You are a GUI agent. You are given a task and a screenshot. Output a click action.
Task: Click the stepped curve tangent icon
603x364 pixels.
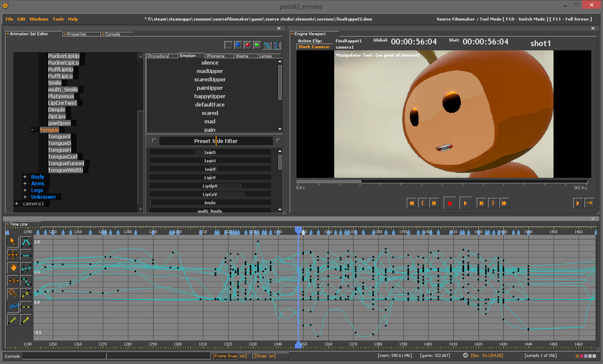click(26, 281)
